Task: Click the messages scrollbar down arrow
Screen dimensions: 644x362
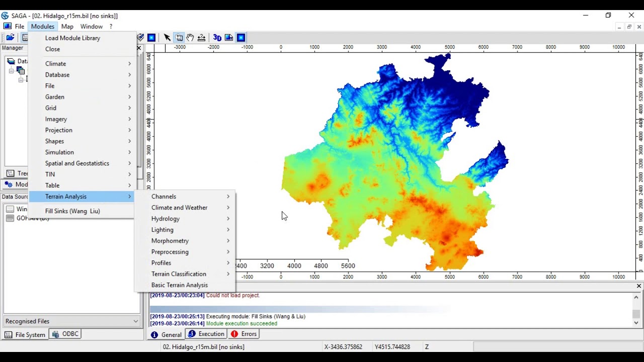Action: (x=636, y=323)
